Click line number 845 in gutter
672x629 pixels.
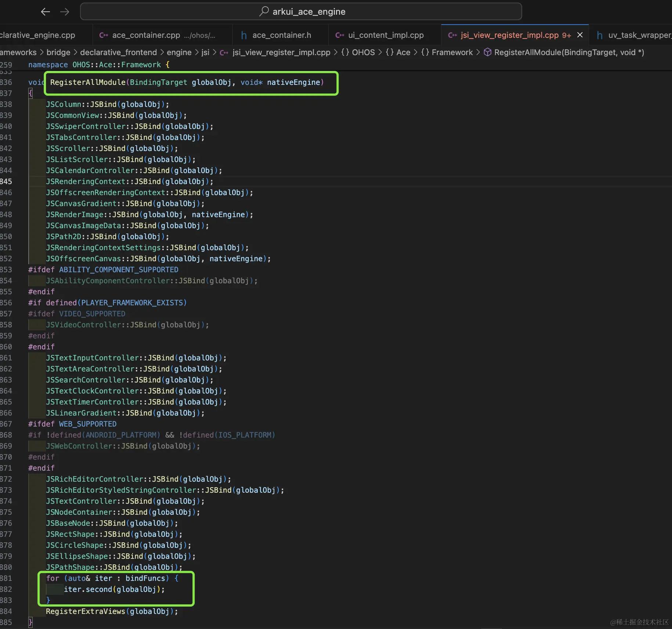pyautogui.click(x=6, y=181)
